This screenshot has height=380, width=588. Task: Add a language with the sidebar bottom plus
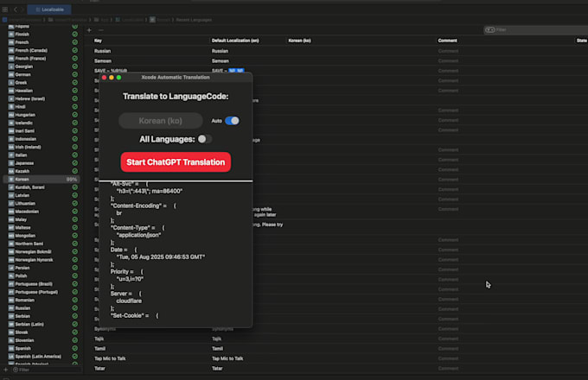point(5,370)
